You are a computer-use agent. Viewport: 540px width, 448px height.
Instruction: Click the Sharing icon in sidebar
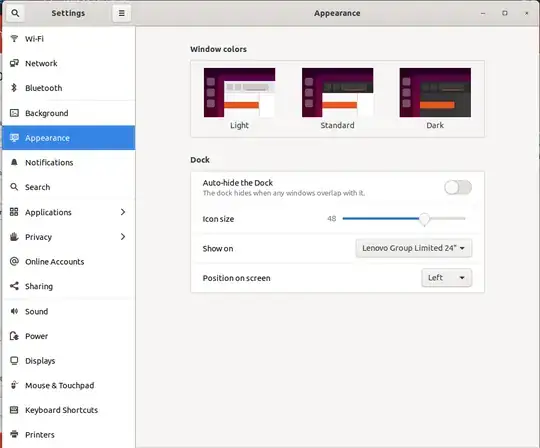point(14,286)
